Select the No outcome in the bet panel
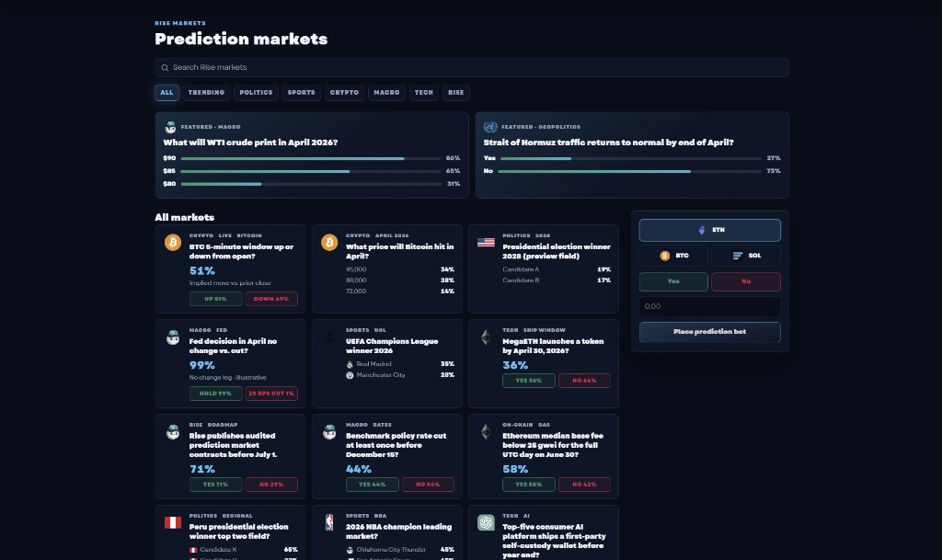Image resolution: width=942 pixels, height=560 pixels. [x=746, y=281]
